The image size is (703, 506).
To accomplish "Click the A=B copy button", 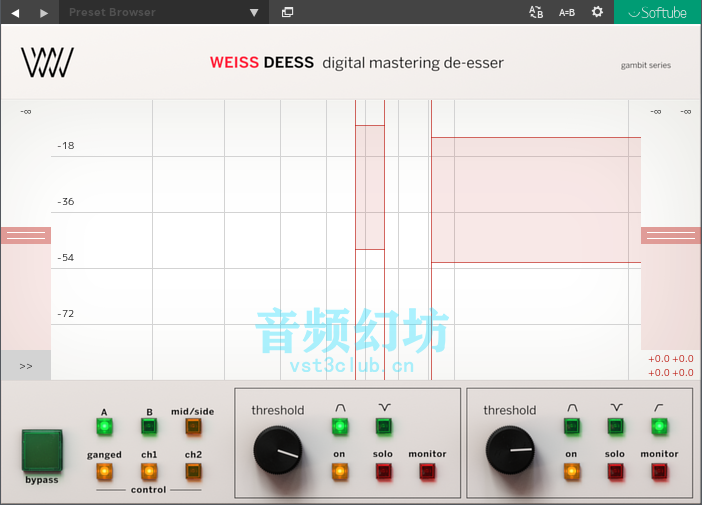I will (567, 13).
